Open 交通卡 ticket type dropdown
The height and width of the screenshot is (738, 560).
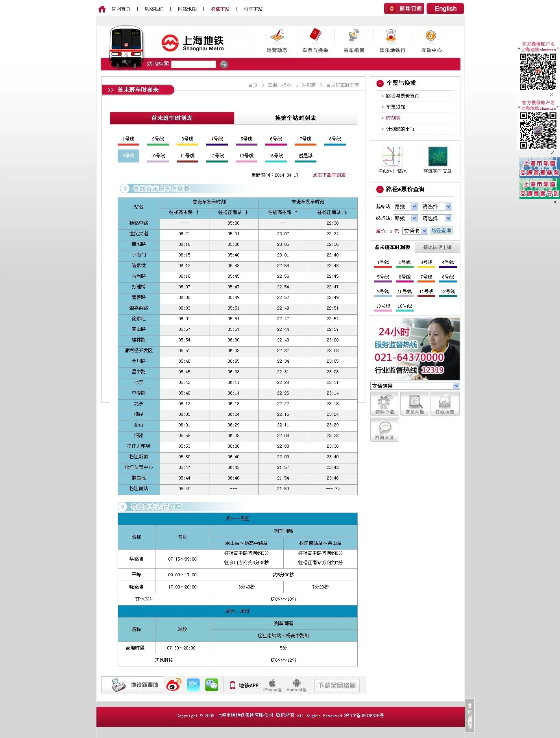tap(415, 231)
